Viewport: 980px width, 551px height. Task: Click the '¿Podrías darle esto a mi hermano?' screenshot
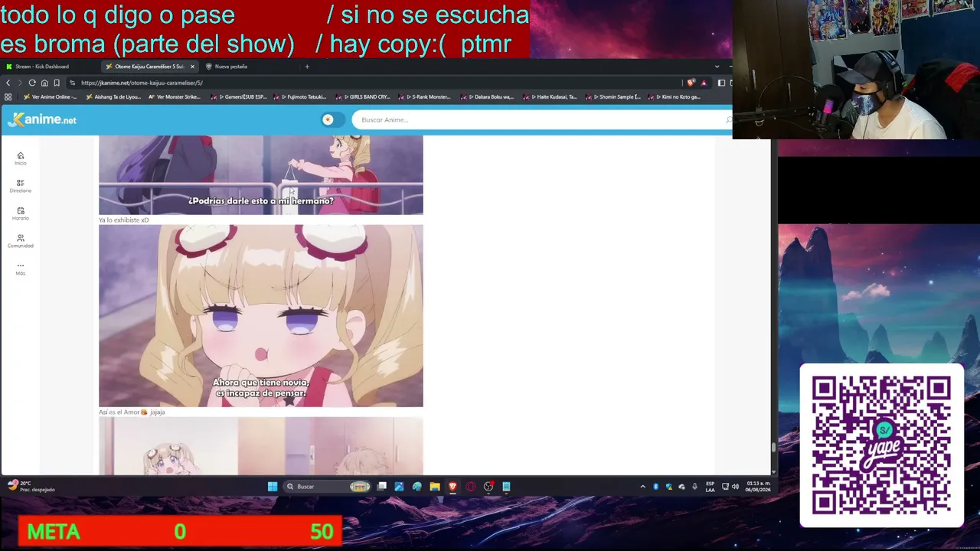point(260,175)
